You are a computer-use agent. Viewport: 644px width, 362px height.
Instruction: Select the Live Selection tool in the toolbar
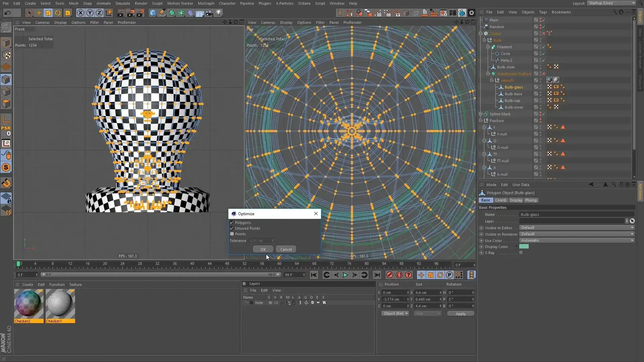point(30,12)
